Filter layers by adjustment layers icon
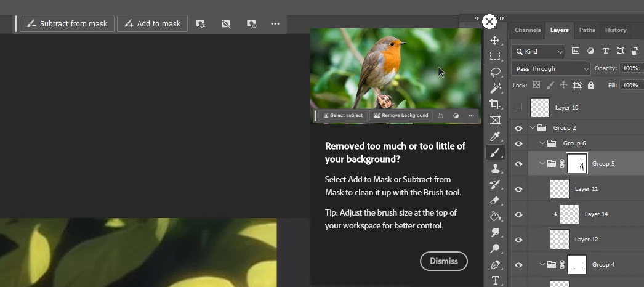 (590, 51)
